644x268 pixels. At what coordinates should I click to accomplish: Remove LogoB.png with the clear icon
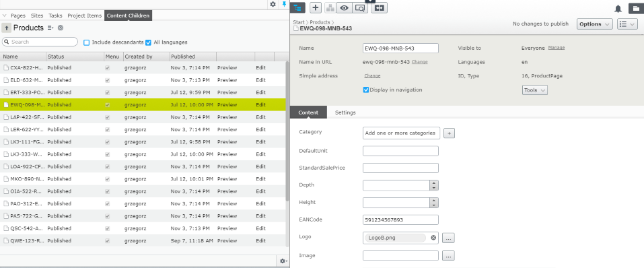[433, 238]
